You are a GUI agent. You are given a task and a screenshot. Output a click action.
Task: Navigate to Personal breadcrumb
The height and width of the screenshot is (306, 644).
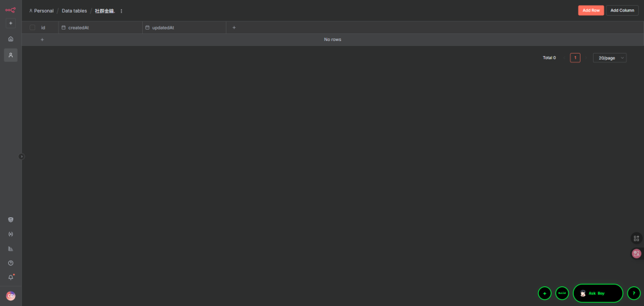tap(43, 11)
